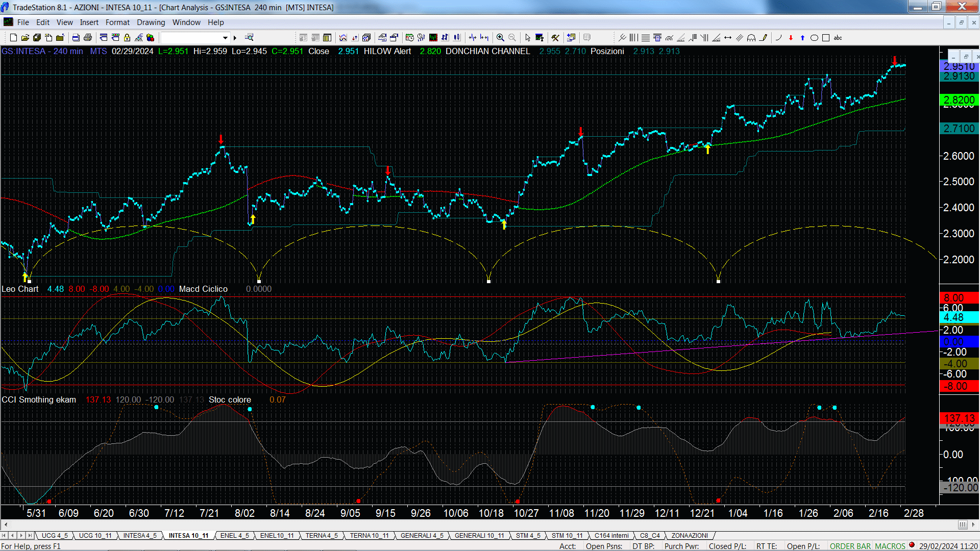980x551 pixels.
Task: Click MACROS in status bar
Action: pos(890,546)
